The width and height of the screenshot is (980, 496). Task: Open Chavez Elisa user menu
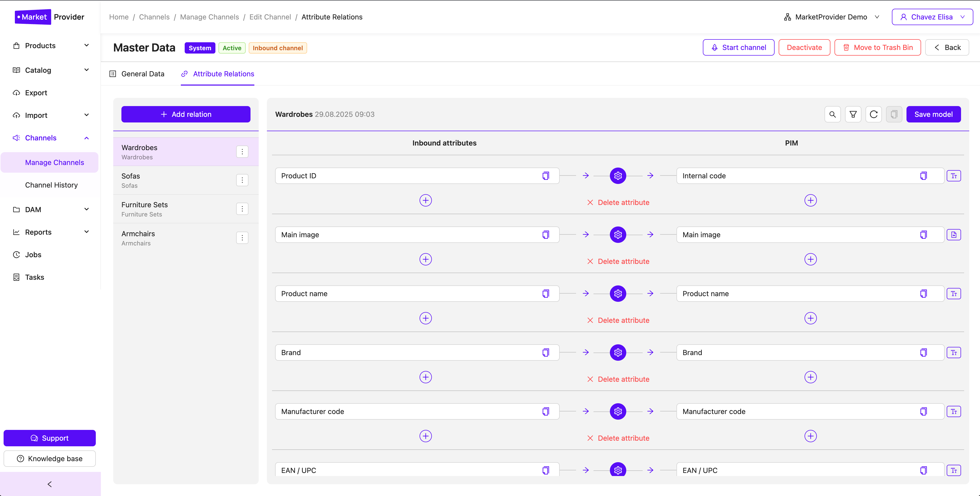[x=932, y=17]
